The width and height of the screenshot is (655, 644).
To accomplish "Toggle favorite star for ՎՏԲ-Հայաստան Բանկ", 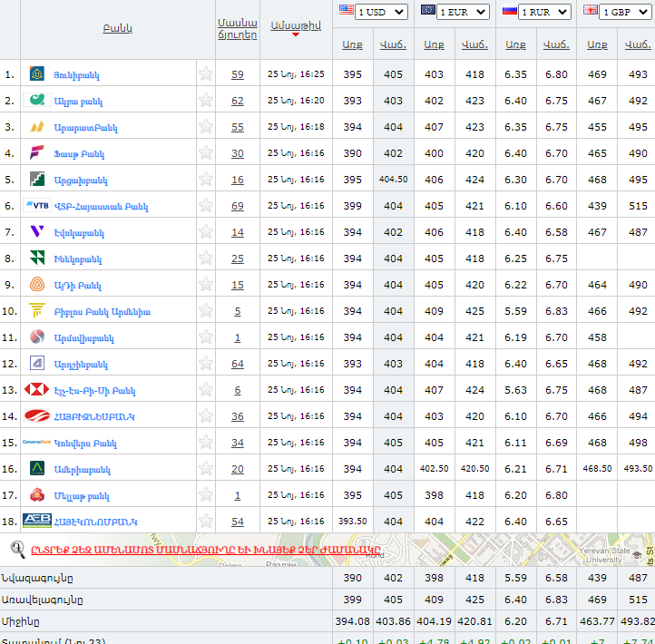I will click(206, 206).
